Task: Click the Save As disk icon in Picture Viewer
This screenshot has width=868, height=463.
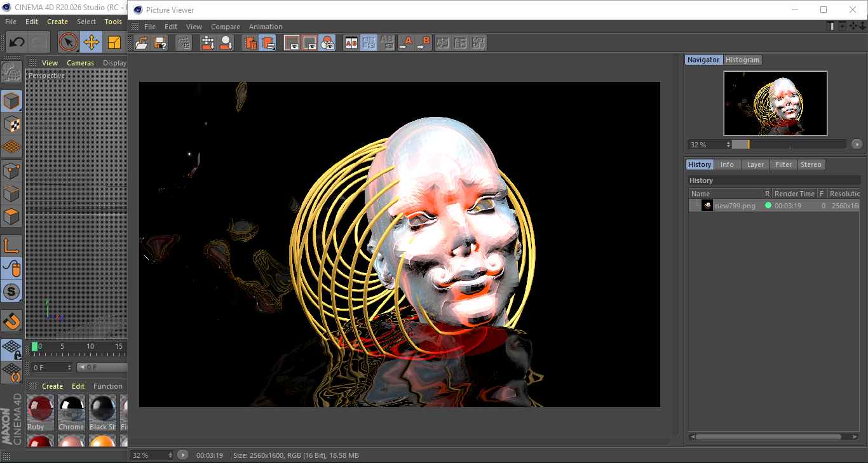Action: pyautogui.click(x=160, y=43)
